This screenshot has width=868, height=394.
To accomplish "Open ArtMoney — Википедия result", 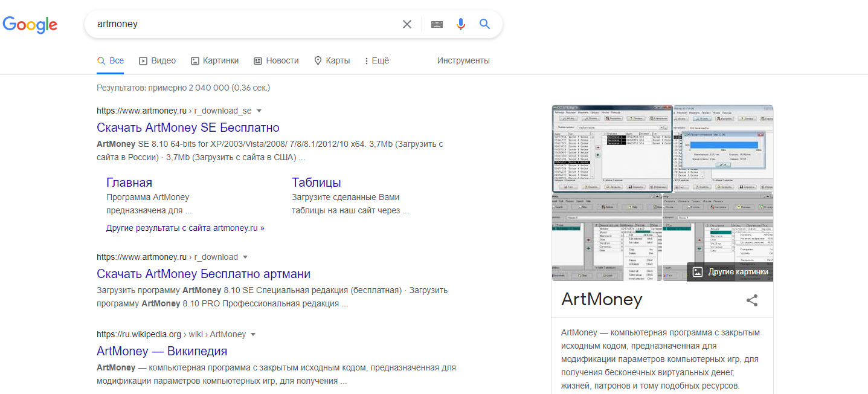I will pyautogui.click(x=162, y=351).
